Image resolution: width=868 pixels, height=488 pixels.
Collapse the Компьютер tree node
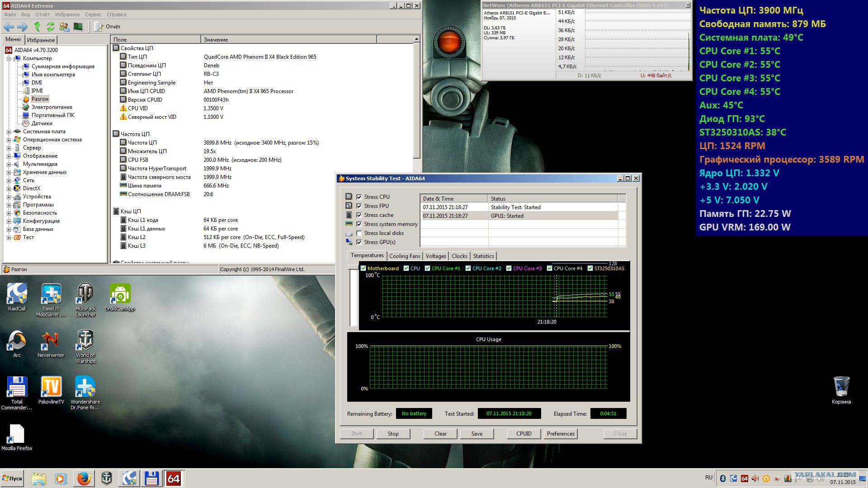[9, 58]
